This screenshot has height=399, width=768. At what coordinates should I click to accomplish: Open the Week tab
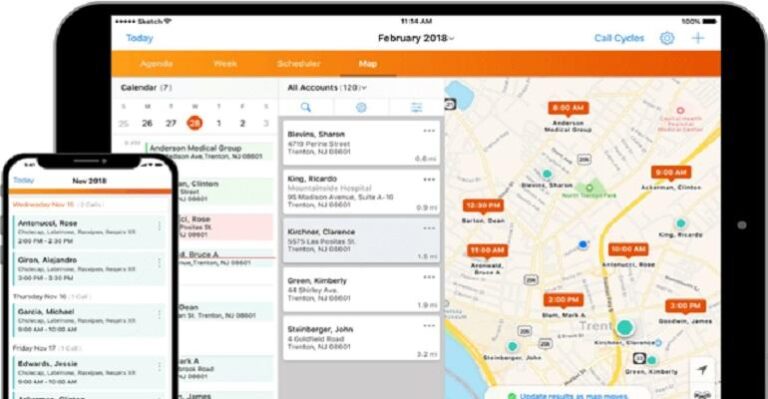[225, 64]
